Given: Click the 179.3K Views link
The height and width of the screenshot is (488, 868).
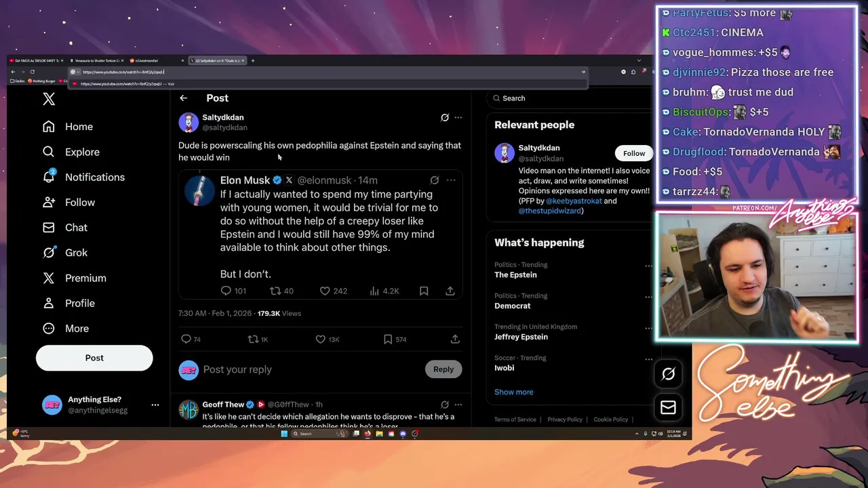Looking at the screenshot, I should 279,313.
